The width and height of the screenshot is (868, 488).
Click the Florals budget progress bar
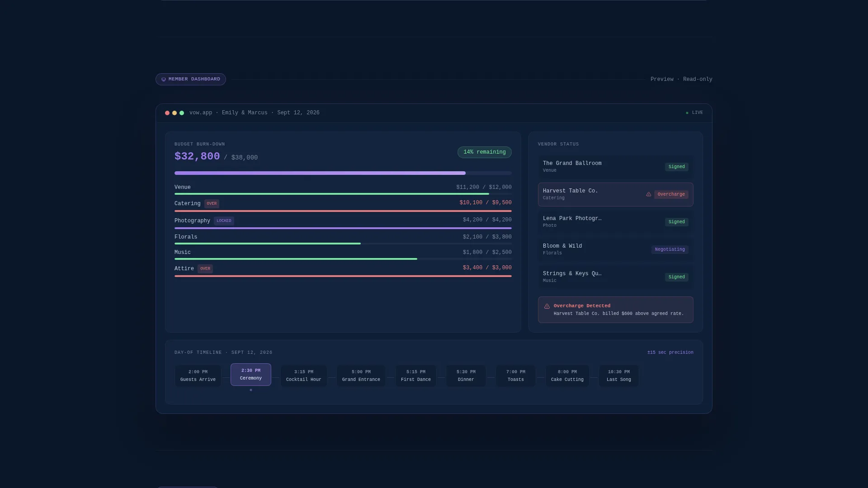343,244
